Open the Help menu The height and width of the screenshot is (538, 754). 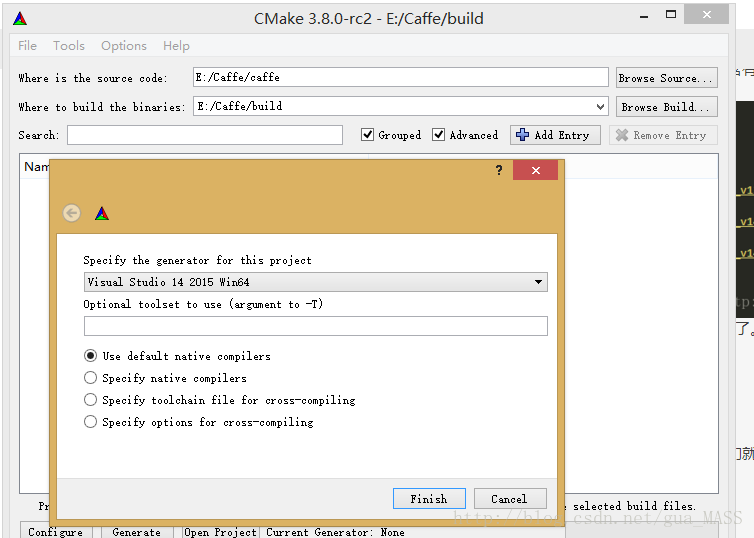tap(176, 46)
